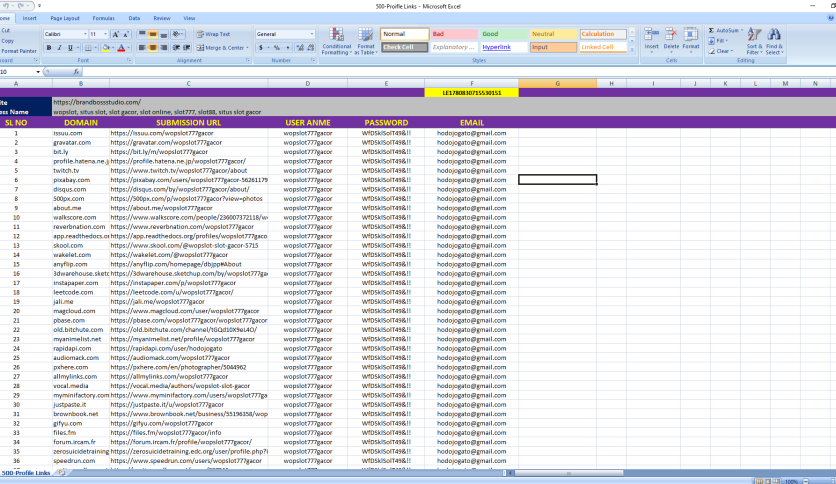Apply the Good cell style
This screenshot has height=484, width=836.
pos(503,34)
